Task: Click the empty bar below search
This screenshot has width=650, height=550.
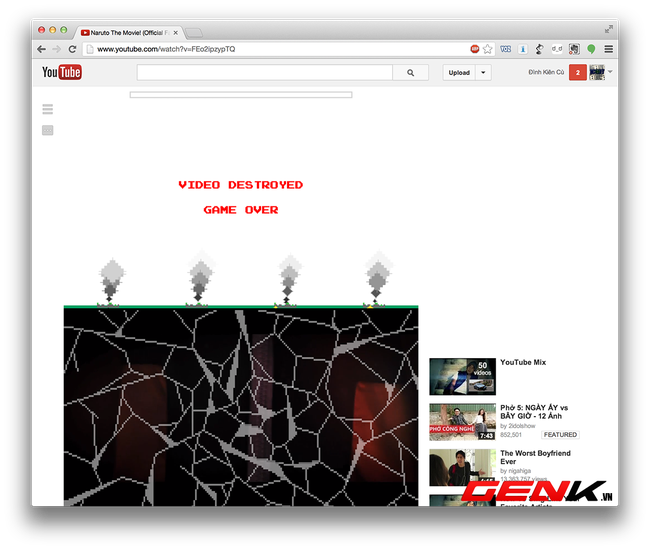Action: tap(241, 95)
